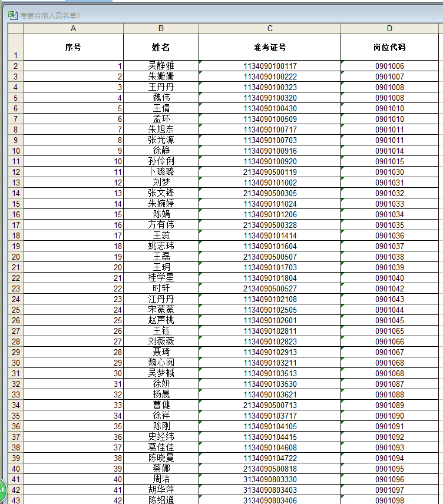Select row 30 header
The height and width of the screenshot is (504, 443).
(x=15, y=363)
